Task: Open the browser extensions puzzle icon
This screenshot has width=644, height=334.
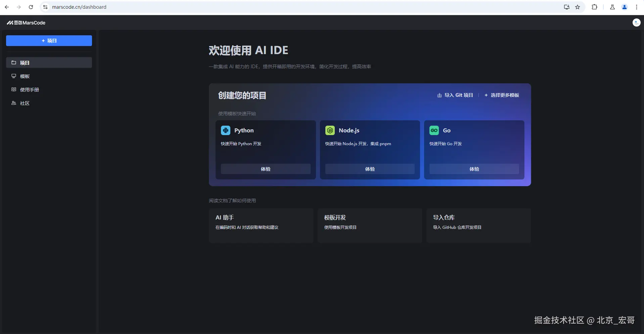Action: pyautogui.click(x=594, y=7)
